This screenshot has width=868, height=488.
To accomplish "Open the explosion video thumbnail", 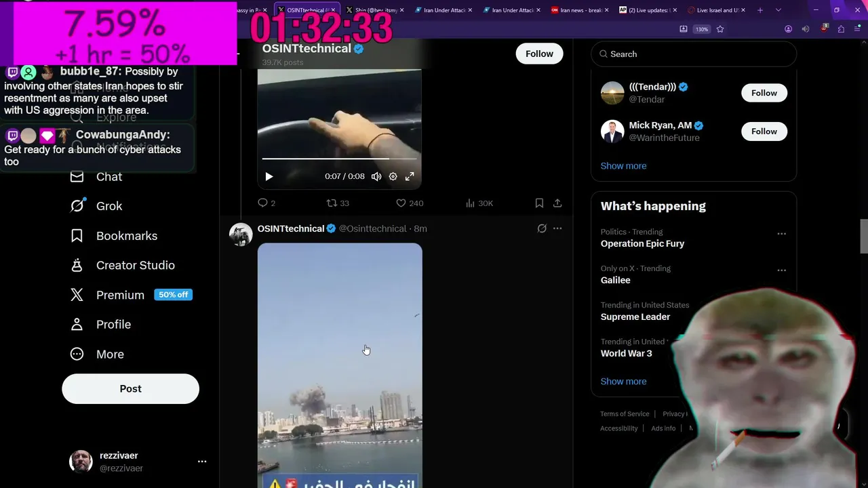I will 340,365.
